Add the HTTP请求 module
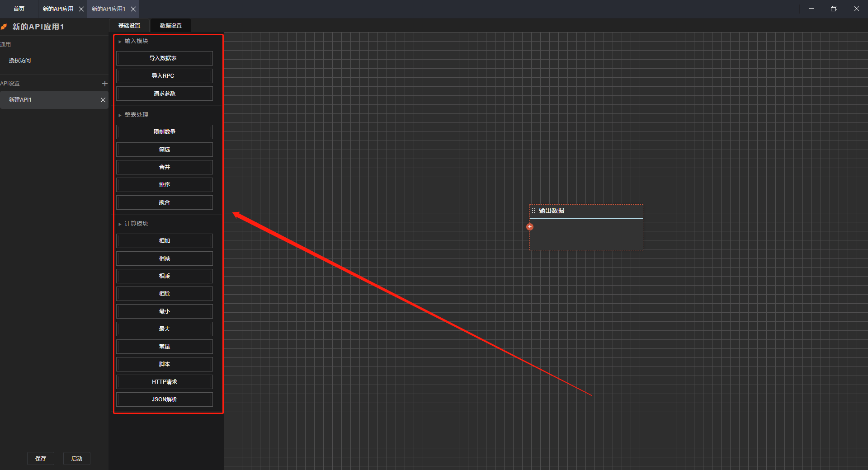 165,382
